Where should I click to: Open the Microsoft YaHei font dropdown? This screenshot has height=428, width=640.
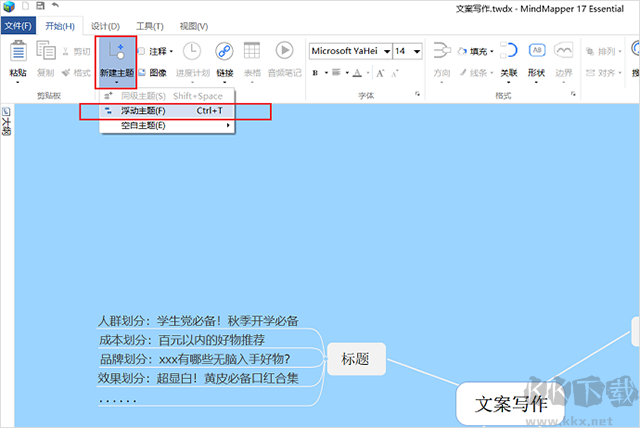point(387,51)
